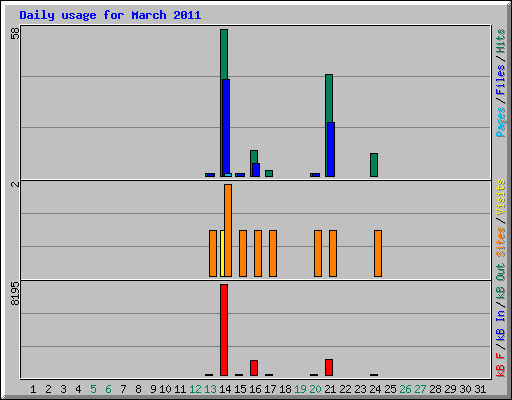Click the blue Files bar for day 16
Image resolution: width=512 pixels, height=400 pixels.
256,170
